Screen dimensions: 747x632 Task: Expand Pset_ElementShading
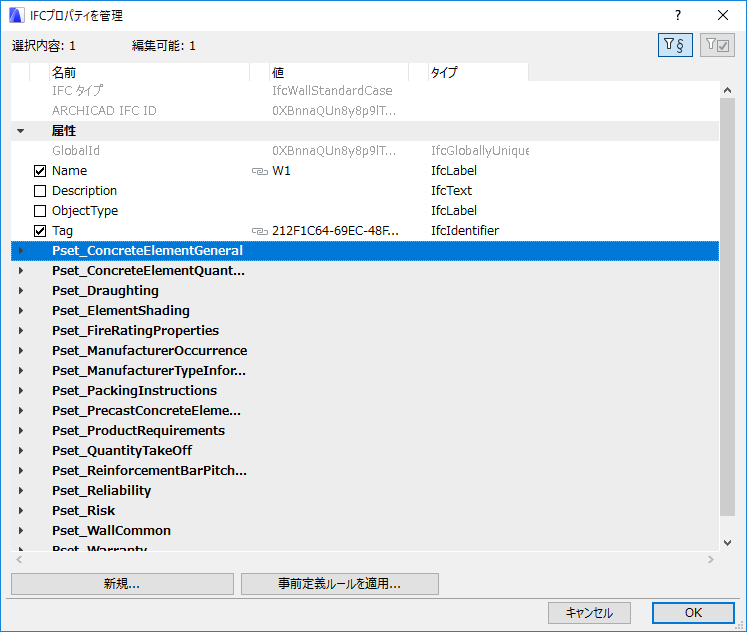click(x=20, y=311)
